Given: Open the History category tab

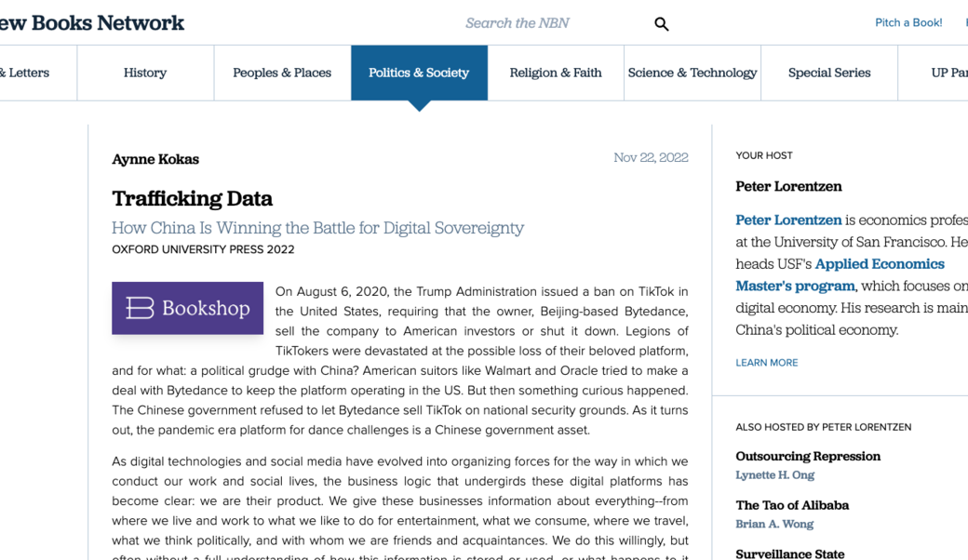Looking at the screenshot, I should pyautogui.click(x=145, y=73).
